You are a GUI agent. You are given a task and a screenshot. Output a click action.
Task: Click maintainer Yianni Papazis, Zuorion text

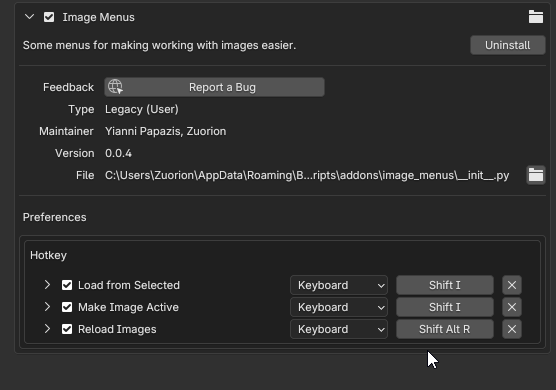[166, 131]
